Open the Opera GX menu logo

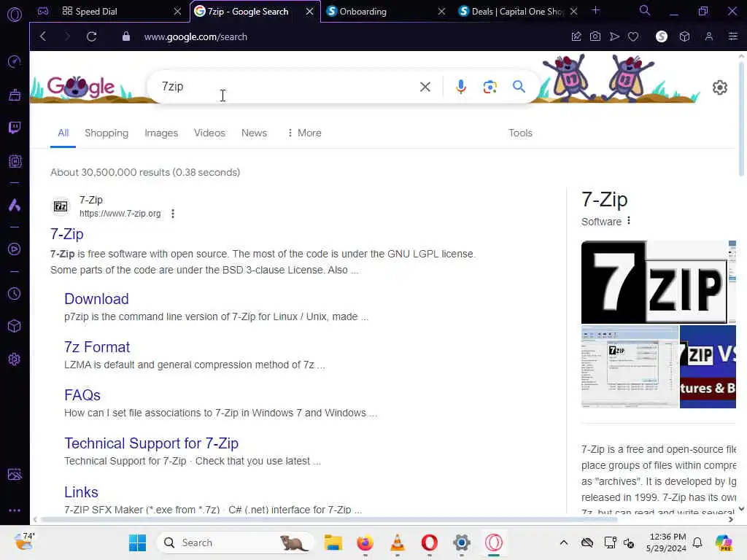15,15
